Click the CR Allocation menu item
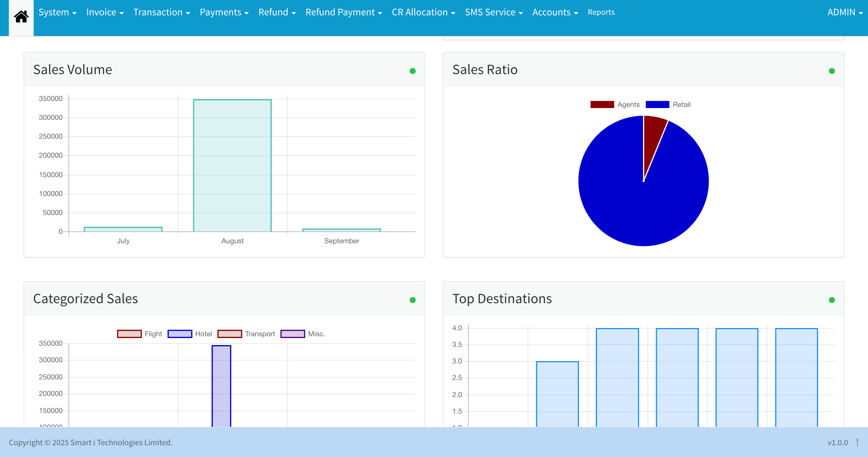Viewport: 868px width, 457px height. 423,12
